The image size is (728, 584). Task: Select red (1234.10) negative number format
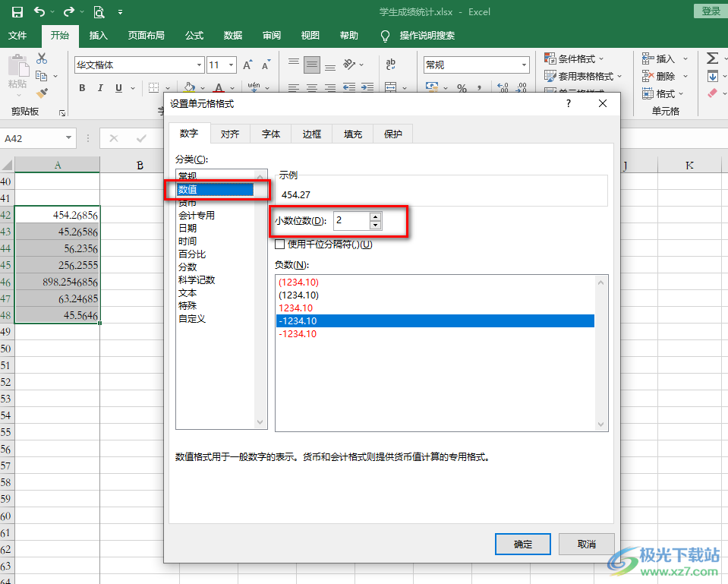(x=298, y=282)
